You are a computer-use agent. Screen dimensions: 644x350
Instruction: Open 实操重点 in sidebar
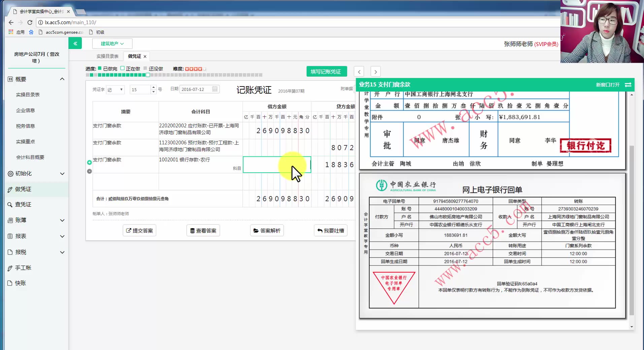tap(25, 142)
